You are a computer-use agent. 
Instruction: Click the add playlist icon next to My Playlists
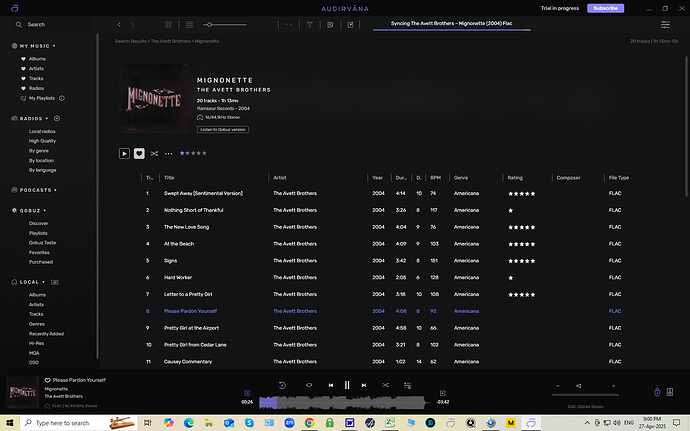[62, 98]
